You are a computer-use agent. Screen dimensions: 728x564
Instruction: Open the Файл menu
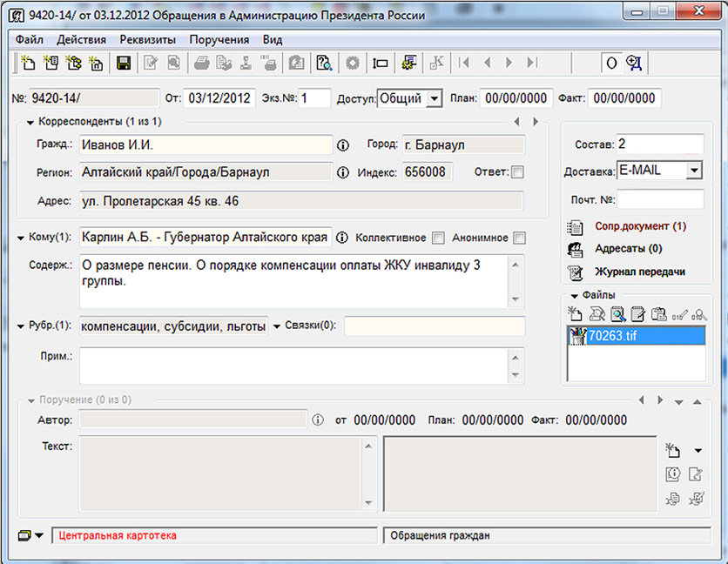click(x=30, y=39)
